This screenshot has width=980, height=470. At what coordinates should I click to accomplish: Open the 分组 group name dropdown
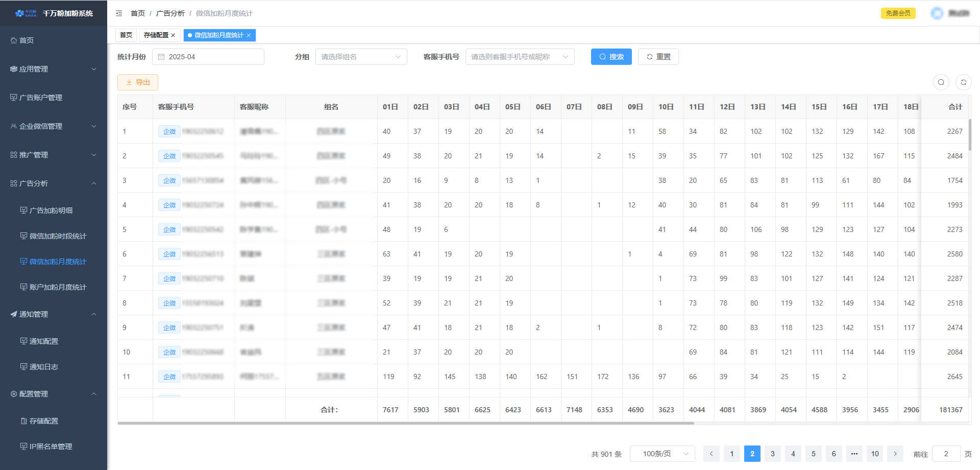(x=361, y=57)
